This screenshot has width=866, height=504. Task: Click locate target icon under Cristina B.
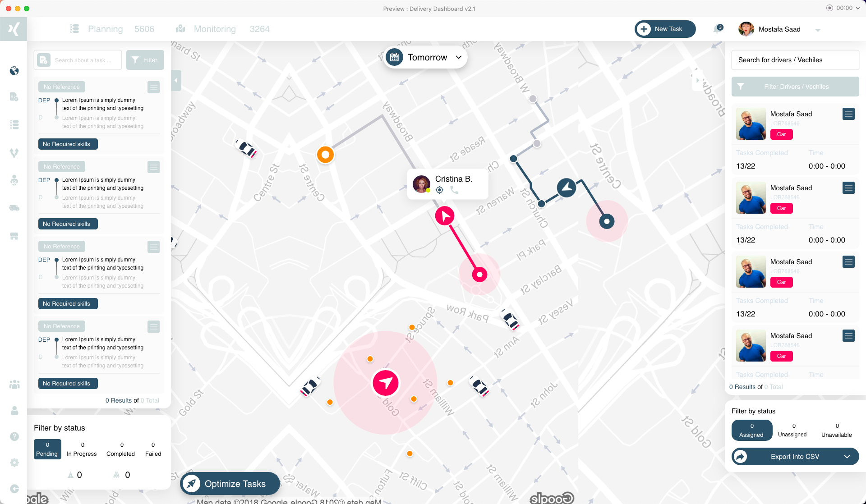click(x=439, y=190)
